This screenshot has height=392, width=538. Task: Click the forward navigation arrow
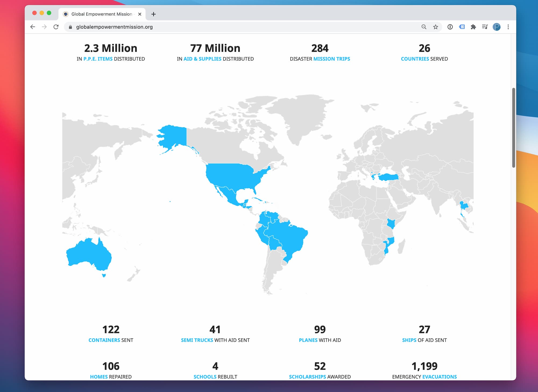[44, 27]
